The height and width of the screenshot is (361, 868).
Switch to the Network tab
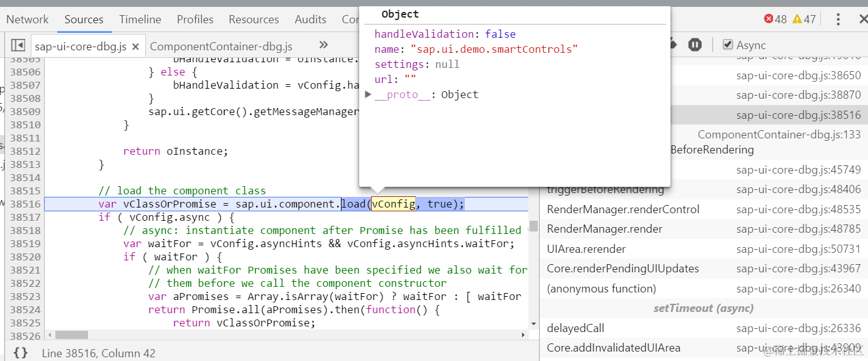point(27,19)
